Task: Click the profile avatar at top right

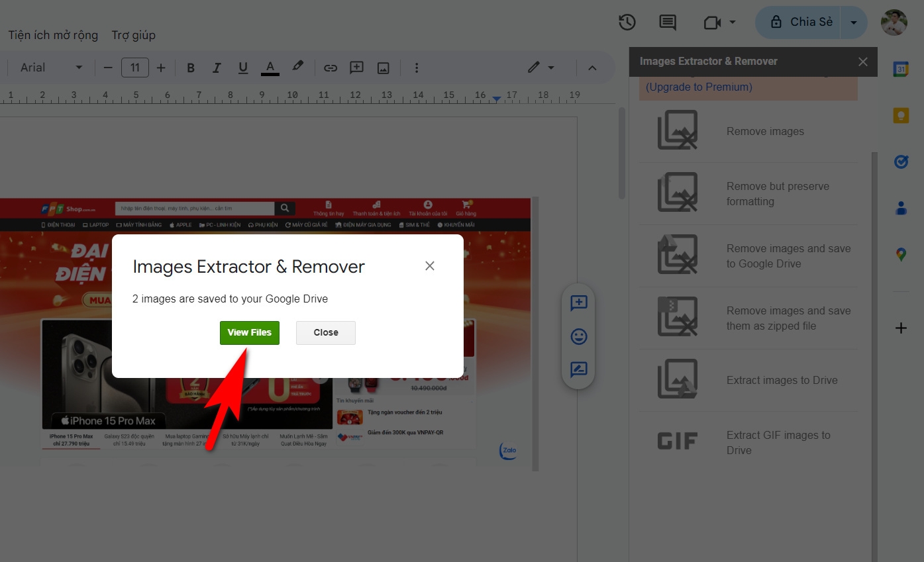Action: click(x=894, y=22)
